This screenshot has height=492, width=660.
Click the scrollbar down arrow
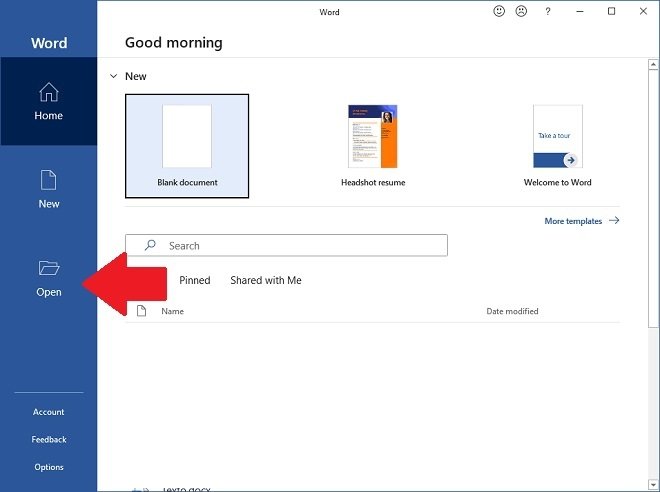coord(653,484)
